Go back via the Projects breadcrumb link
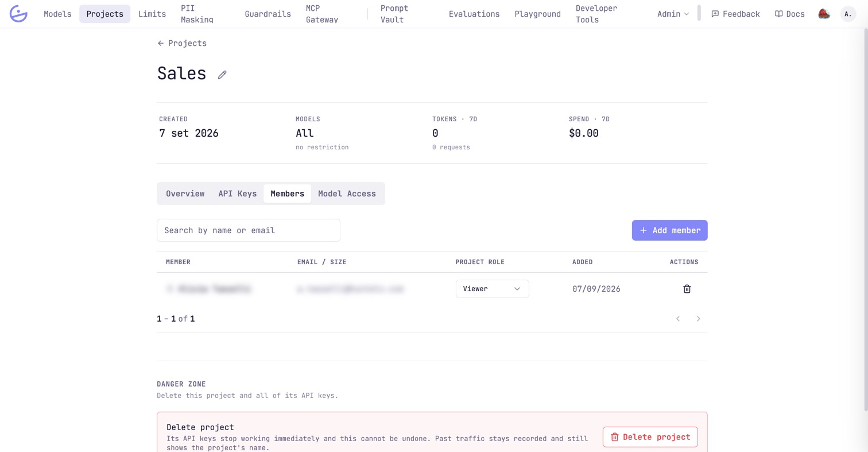This screenshot has height=452, width=868. 182,43
